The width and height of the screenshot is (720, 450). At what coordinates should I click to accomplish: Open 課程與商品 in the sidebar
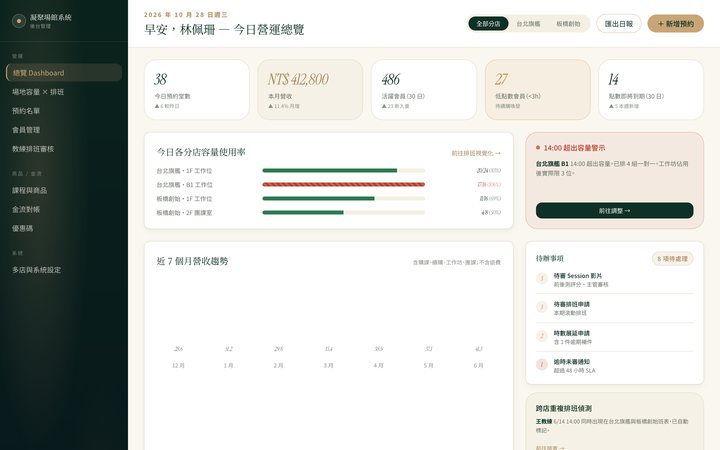tap(64, 190)
